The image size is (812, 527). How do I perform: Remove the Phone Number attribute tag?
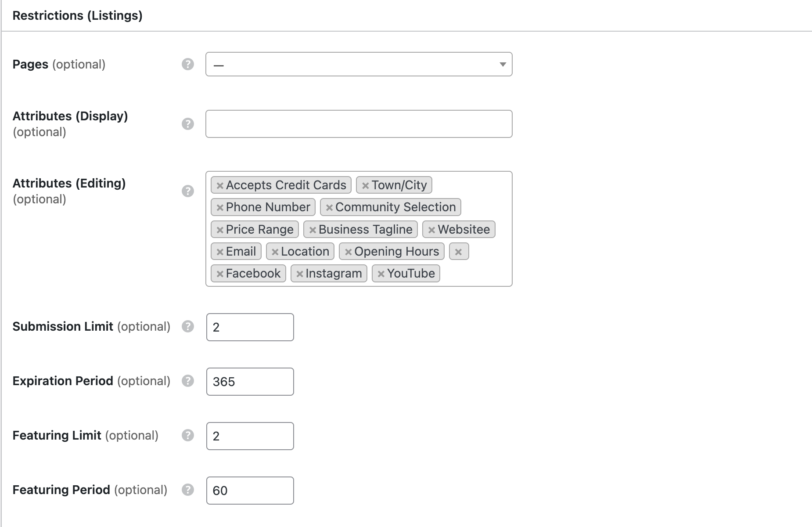[220, 207]
